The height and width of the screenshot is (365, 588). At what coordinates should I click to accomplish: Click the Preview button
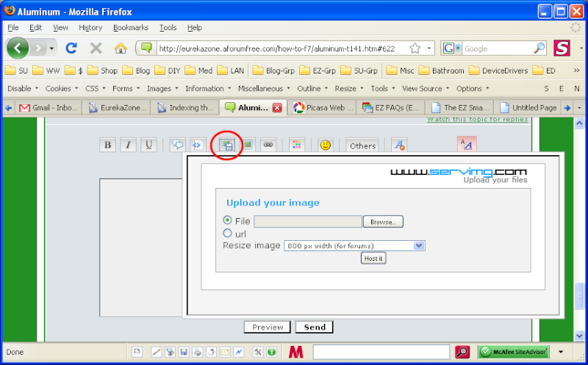(268, 327)
